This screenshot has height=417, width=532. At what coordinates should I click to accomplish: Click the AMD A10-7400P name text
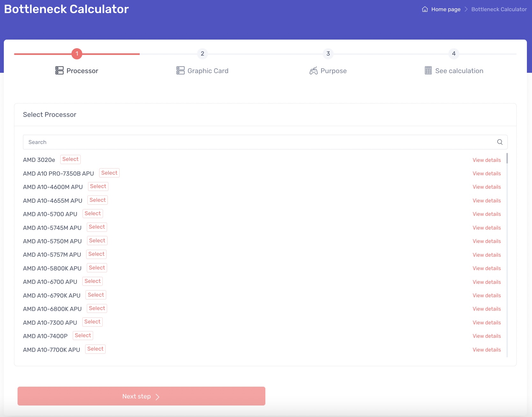click(x=45, y=336)
